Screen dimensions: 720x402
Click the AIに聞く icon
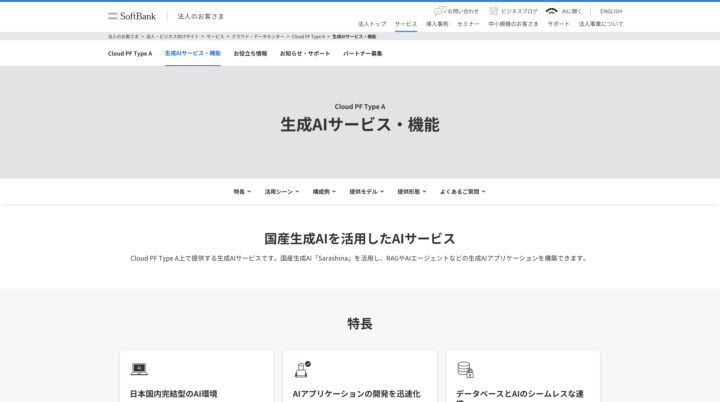click(551, 11)
